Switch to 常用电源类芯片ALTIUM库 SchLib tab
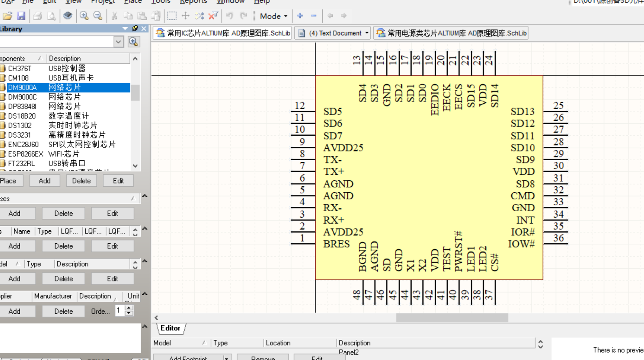Viewport: 644px width, 360px height. (451, 33)
